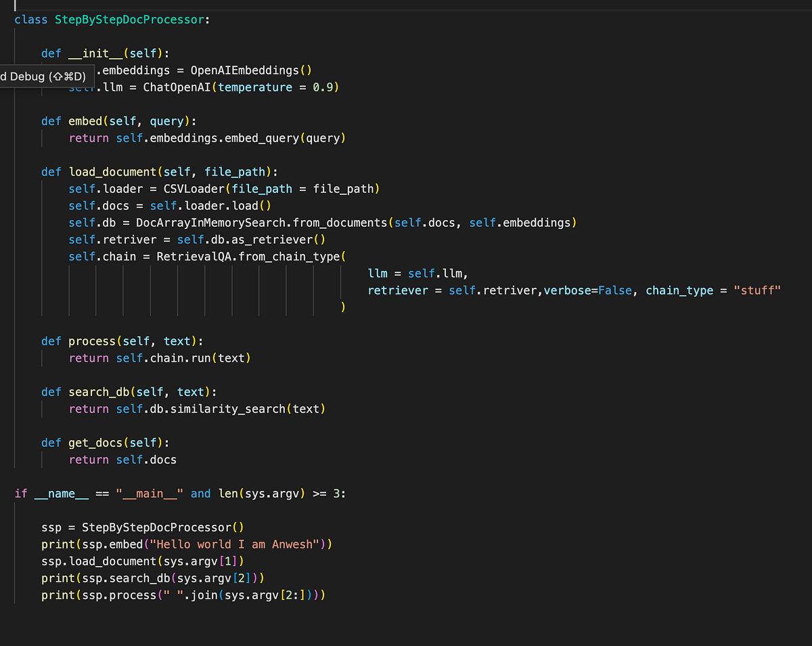812x646 pixels.
Task: Click the closing parenthesis after chain_type arguments
Action: tap(344, 306)
